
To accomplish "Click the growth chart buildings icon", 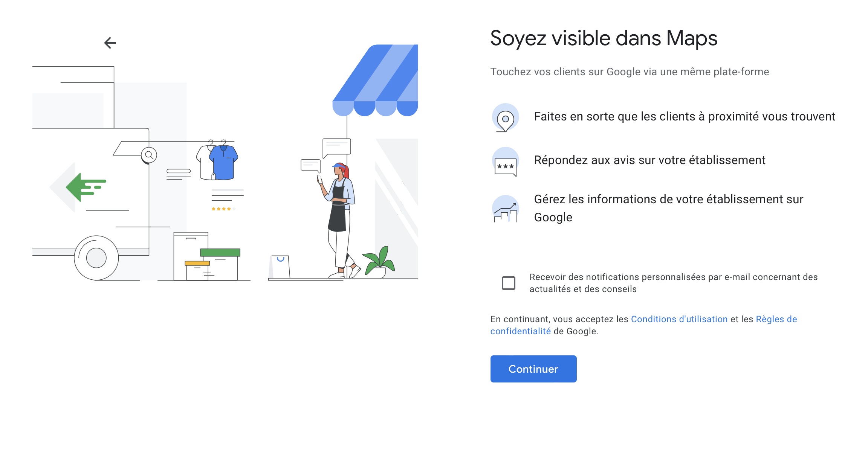I will [505, 210].
